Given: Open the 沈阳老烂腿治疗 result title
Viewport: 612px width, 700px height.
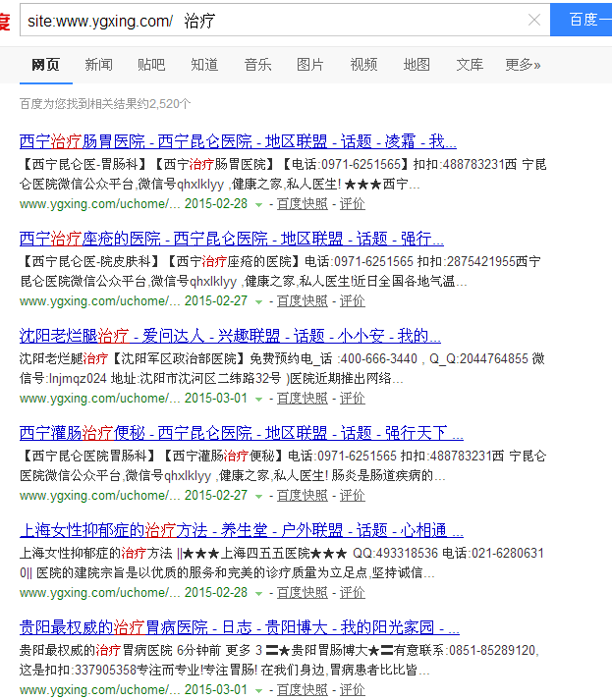Looking at the screenshot, I should click(x=230, y=336).
